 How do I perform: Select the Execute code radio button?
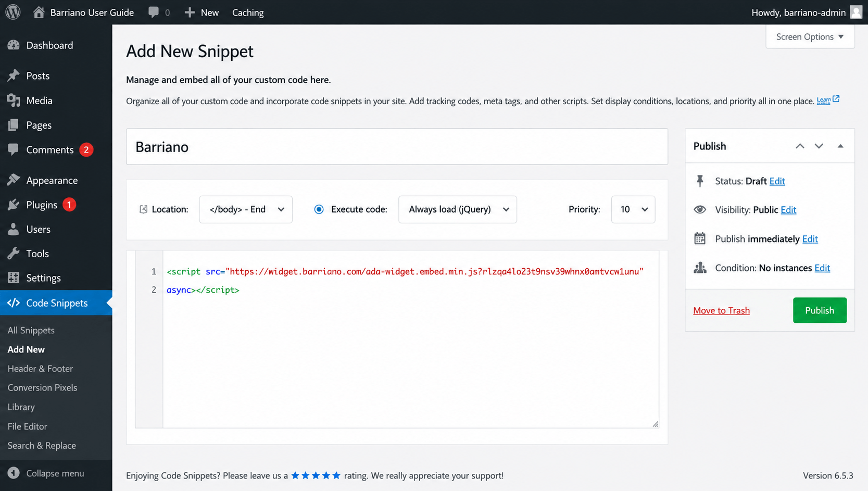[319, 209]
